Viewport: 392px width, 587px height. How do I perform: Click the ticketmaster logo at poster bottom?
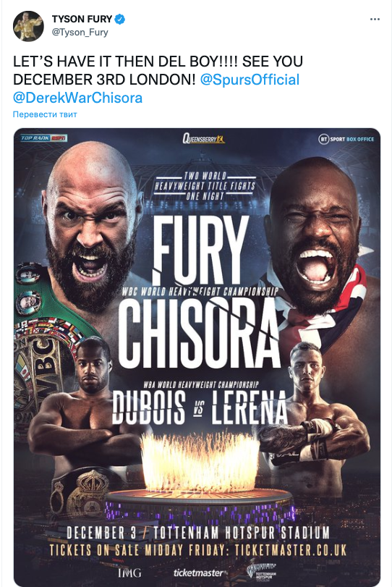tap(200, 573)
